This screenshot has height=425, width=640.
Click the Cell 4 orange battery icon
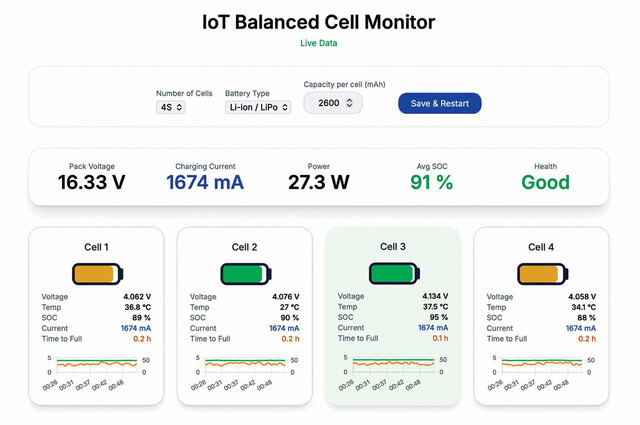pyautogui.click(x=542, y=274)
